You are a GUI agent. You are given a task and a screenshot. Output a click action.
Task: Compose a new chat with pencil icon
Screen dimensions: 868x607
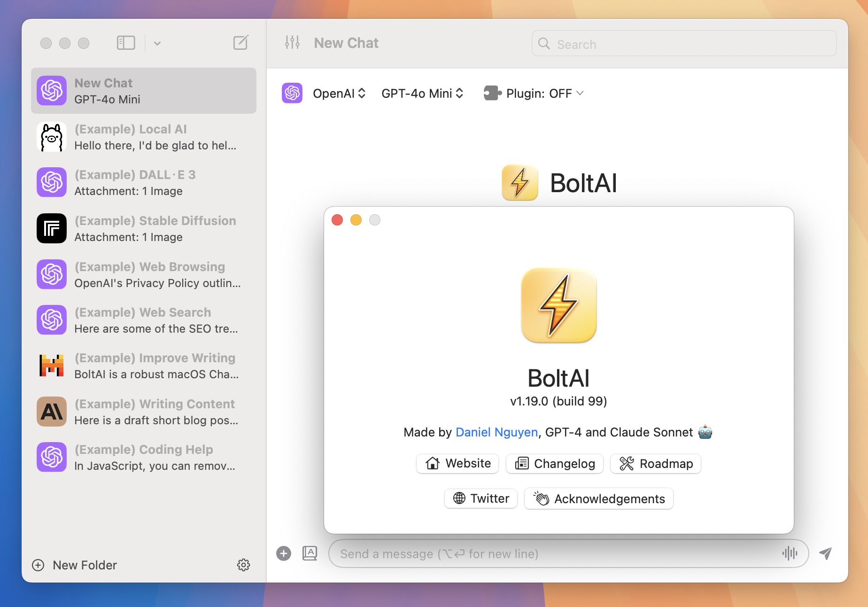click(241, 43)
